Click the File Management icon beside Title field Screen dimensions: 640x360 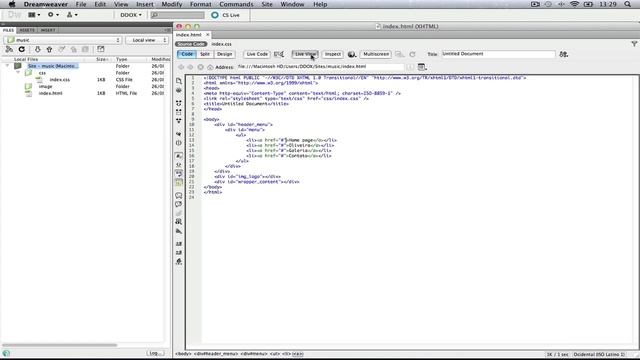coord(564,54)
